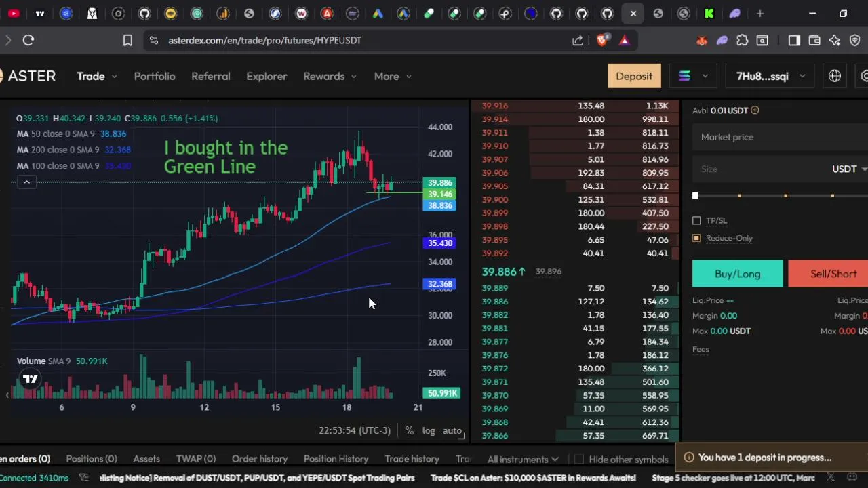Click the order size slider handle
Viewport: 868px width, 488px height.
point(695,196)
